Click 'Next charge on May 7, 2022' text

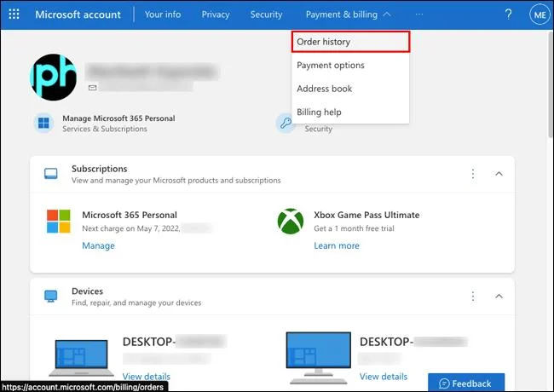click(130, 228)
